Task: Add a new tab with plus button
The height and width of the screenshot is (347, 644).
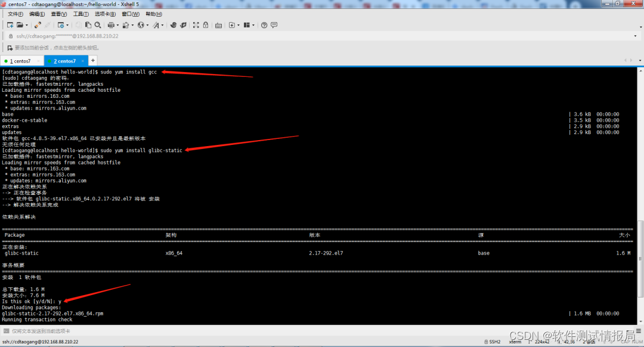Action: point(93,60)
